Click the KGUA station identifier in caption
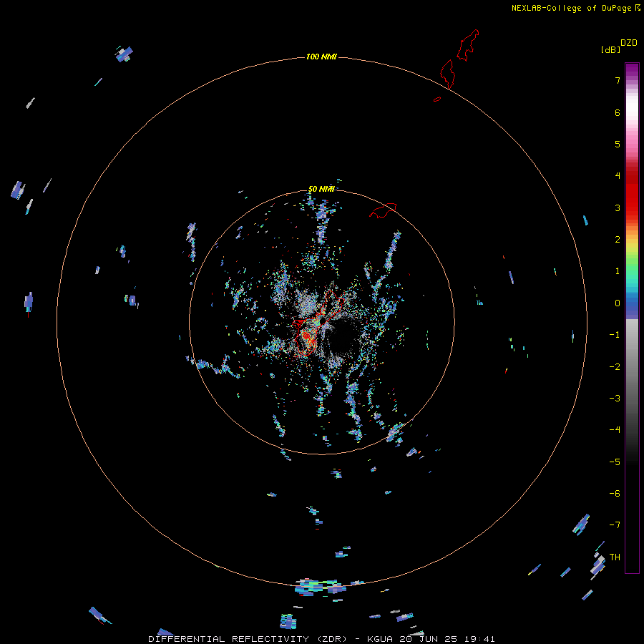 380,639
